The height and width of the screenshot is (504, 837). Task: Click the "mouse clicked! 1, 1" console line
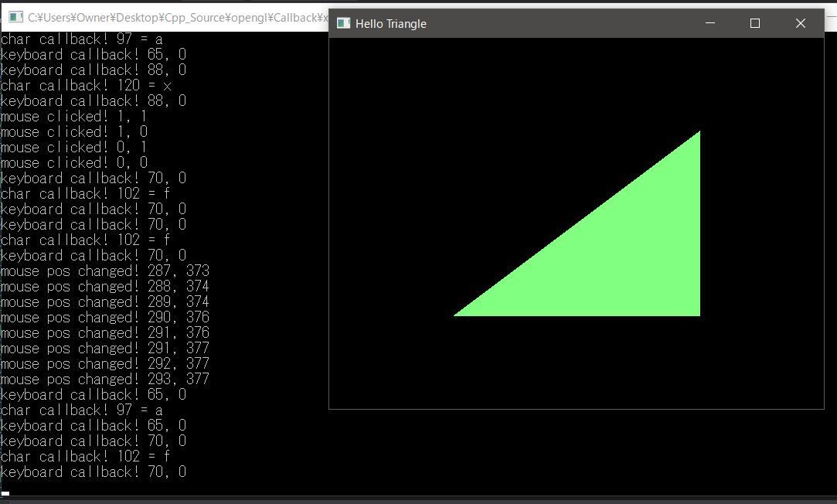73,117
